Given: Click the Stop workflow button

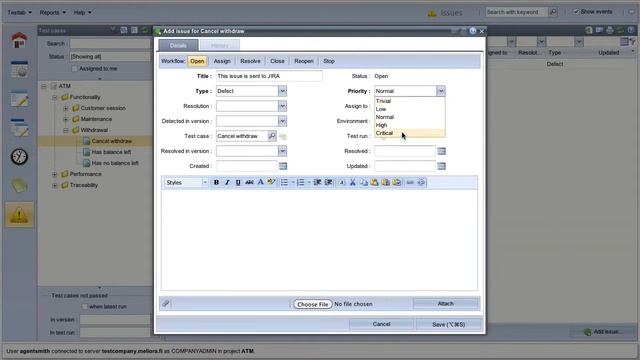Looking at the screenshot, I should (329, 61).
